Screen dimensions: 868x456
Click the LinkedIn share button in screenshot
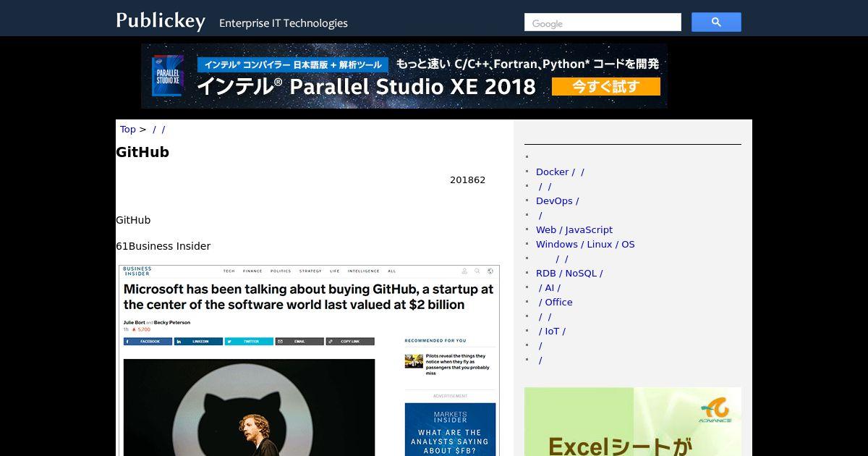198,341
